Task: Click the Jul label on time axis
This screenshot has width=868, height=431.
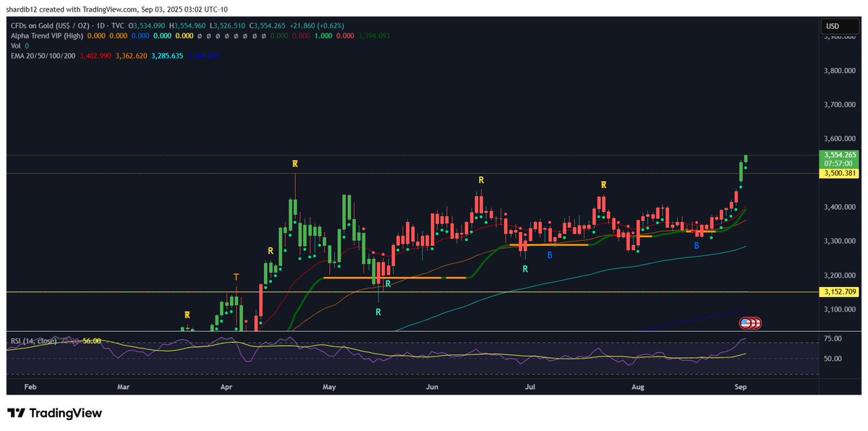Action: pyautogui.click(x=530, y=388)
